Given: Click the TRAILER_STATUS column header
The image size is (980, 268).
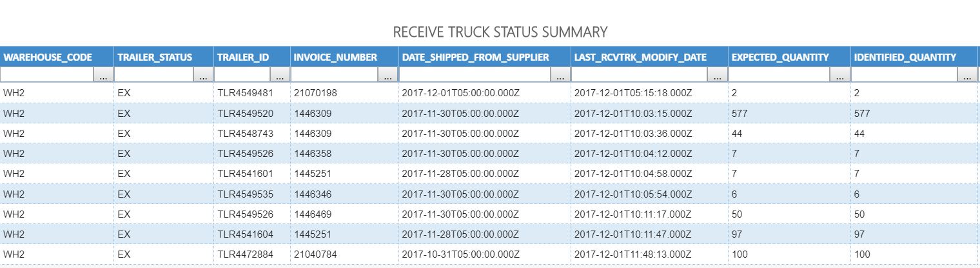Looking at the screenshot, I should 155,57.
